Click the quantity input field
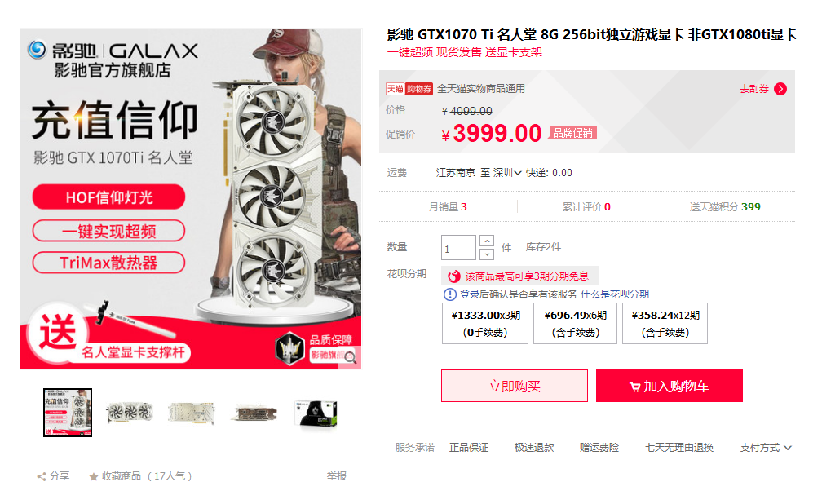The height and width of the screenshot is (504, 822). (x=458, y=248)
